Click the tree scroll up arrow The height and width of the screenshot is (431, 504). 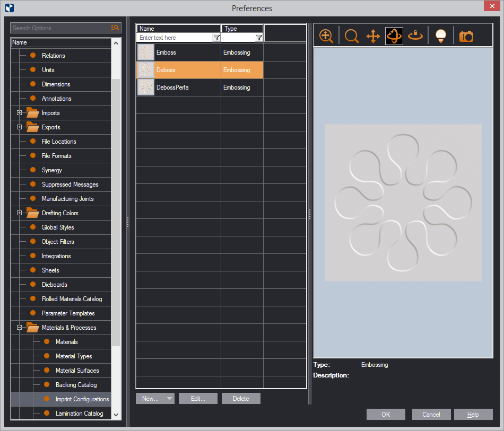point(116,43)
